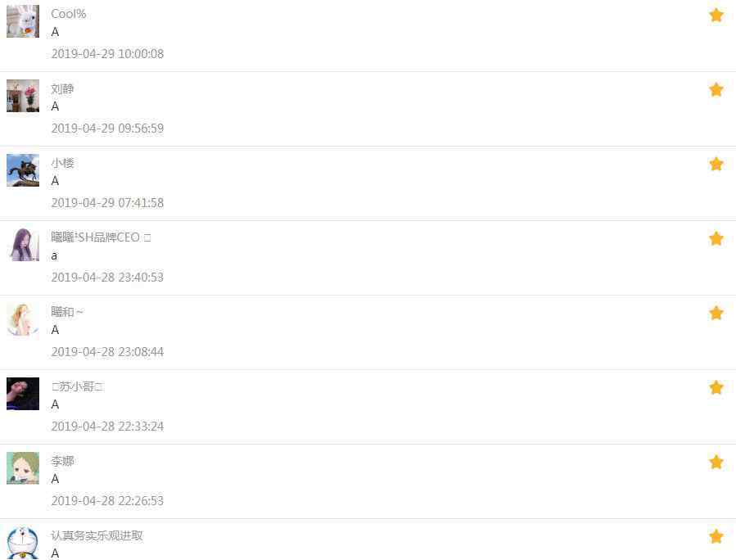Open the username 李娜
Screen dimensions: 736x560
point(62,461)
